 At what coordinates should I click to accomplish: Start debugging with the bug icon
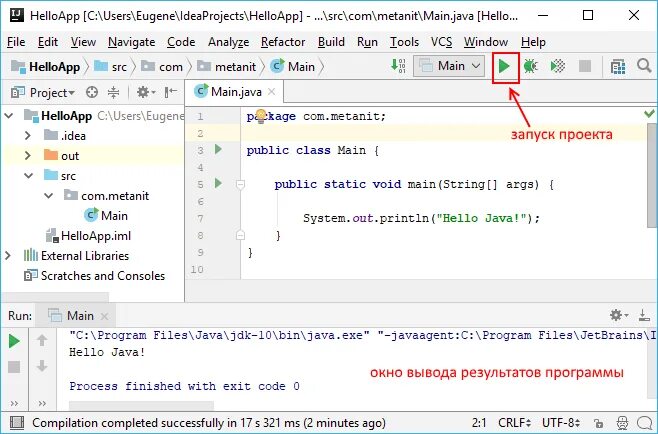coord(530,66)
